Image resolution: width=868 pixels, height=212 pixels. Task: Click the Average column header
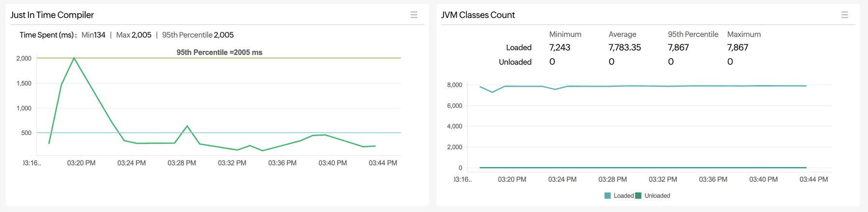[x=622, y=34]
